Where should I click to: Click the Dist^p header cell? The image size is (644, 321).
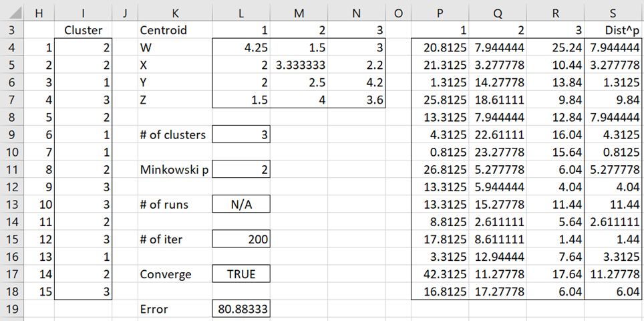click(x=613, y=30)
